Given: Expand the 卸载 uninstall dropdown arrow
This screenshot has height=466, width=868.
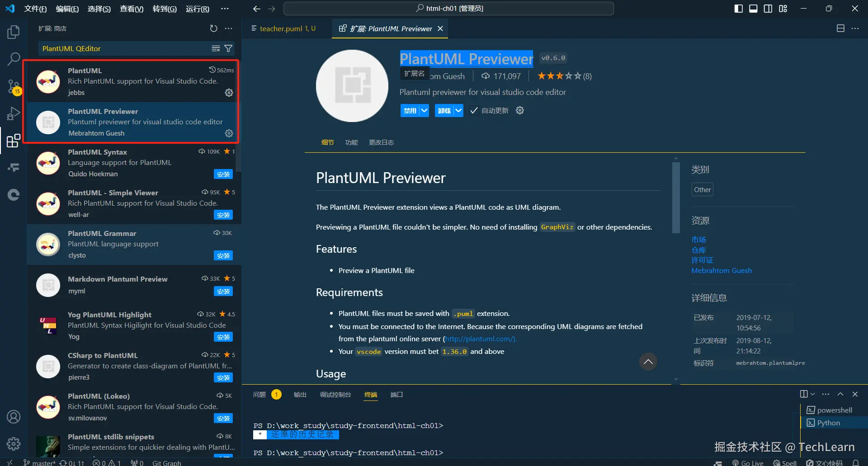Looking at the screenshot, I should pos(458,110).
